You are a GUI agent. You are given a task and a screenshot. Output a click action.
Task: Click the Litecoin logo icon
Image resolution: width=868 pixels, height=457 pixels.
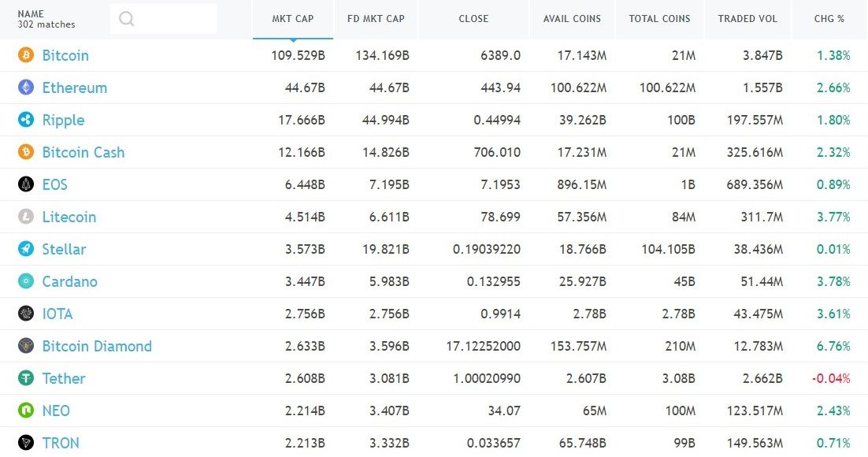pos(26,217)
